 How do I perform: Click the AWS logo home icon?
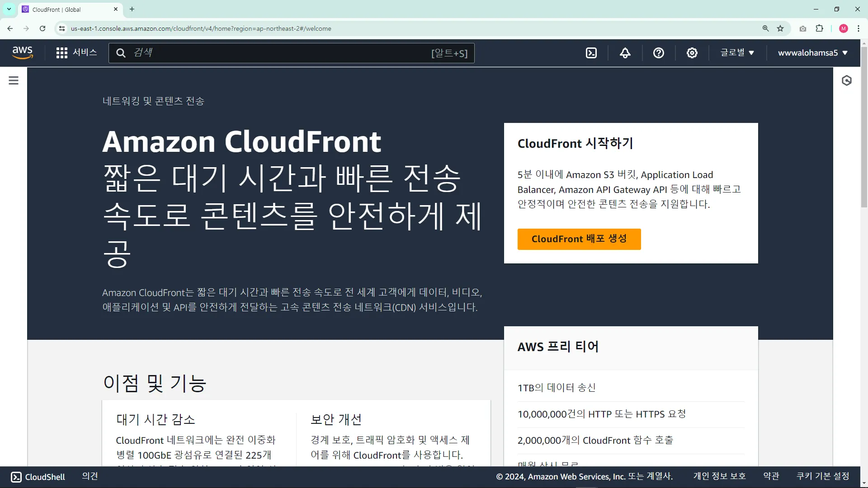[23, 52]
